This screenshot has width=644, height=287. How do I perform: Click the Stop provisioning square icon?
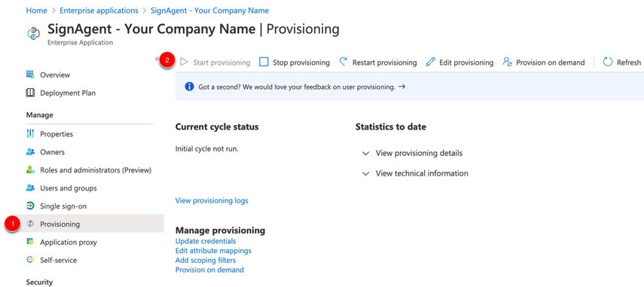(x=264, y=63)
